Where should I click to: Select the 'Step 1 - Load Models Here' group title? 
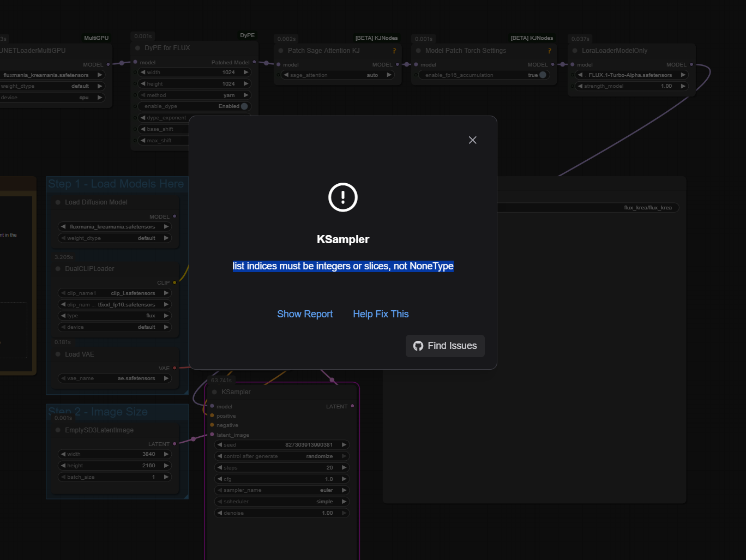tap(116, 184)
